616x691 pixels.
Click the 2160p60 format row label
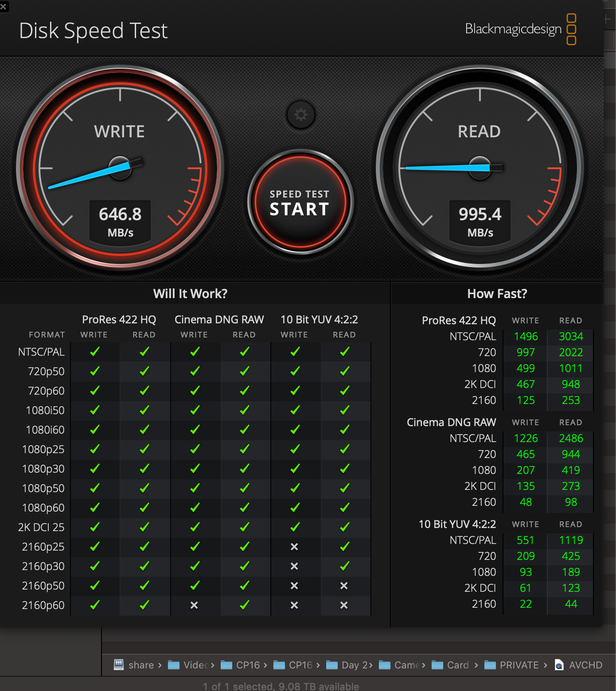pyautogui.click(x=43, y=605)
